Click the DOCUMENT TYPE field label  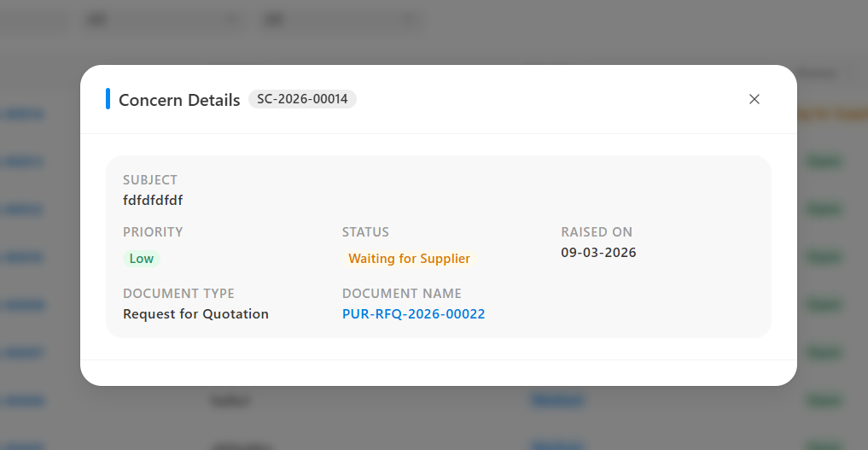point(178,294)
